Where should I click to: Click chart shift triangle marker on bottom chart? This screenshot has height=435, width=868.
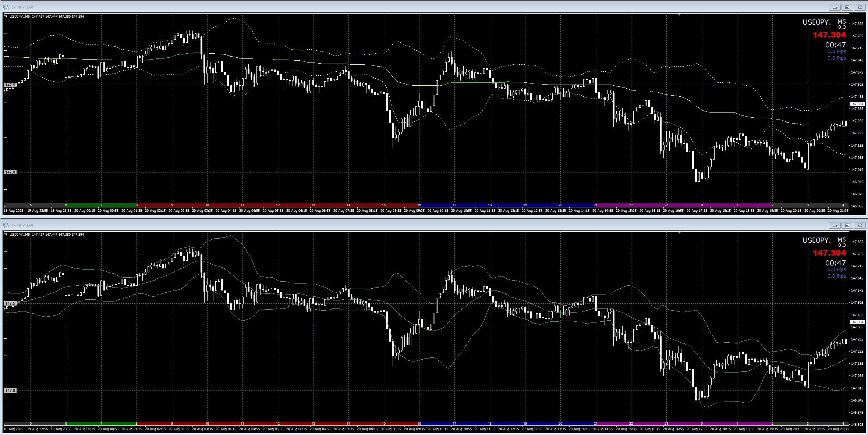(x=679, y=233)
